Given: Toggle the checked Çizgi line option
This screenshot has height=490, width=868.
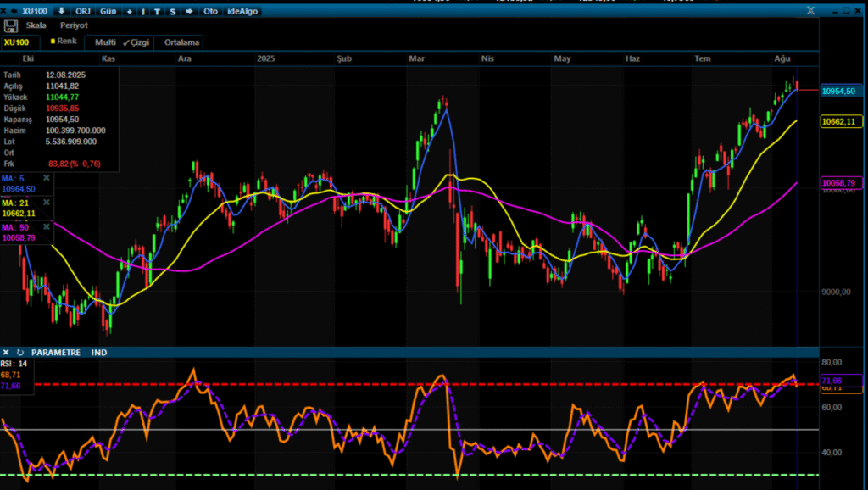Looking at the screenshot, I should click(137, 42).
